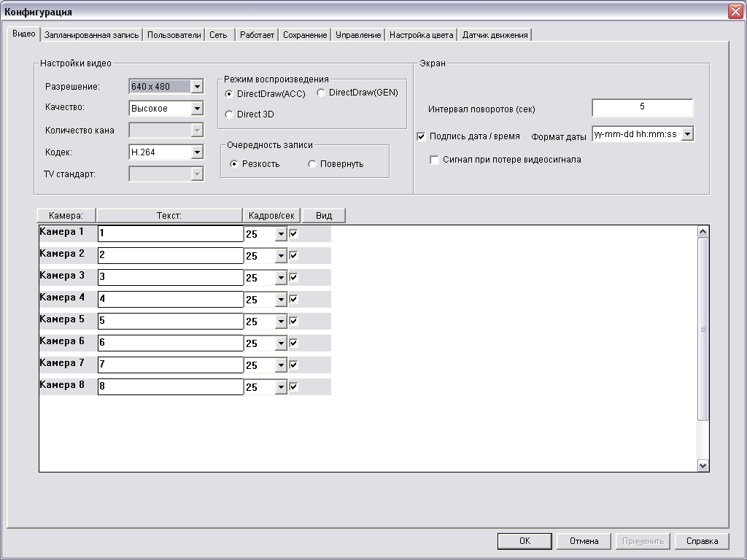Select the DirectDraw(GEN) radio button
The height and width of the screenshot is (560, 747).
click(x=321, y=93)
